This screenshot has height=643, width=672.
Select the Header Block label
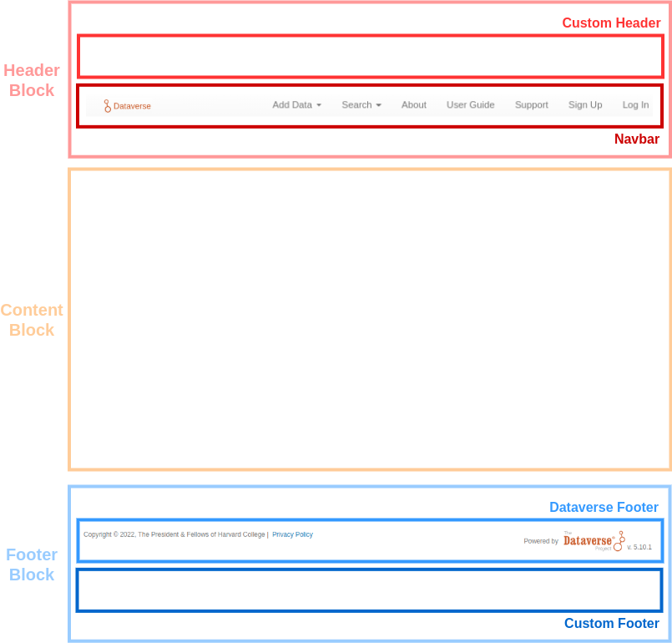pos(32,80)
